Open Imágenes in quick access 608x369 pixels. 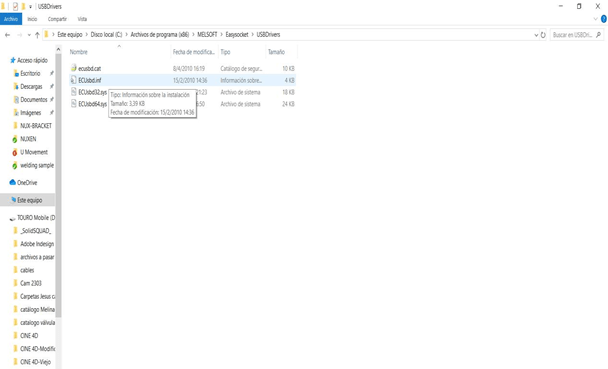(x=30, y=113)
